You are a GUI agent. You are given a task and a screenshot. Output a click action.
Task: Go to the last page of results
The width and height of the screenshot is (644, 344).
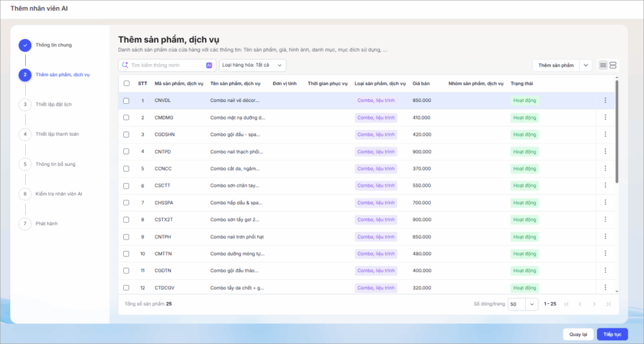(608, 304)
